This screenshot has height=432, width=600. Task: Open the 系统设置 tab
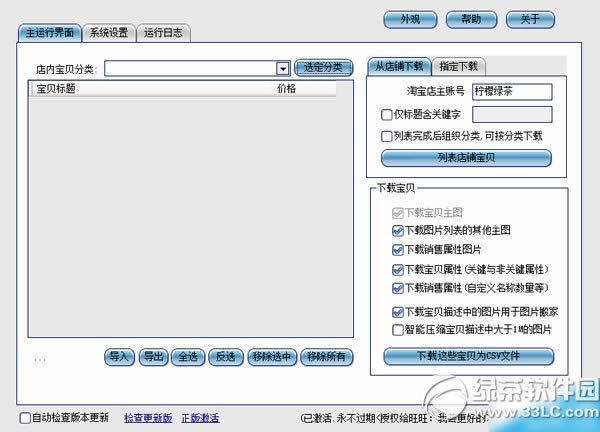pyautogui.click(x=109, y=33)
